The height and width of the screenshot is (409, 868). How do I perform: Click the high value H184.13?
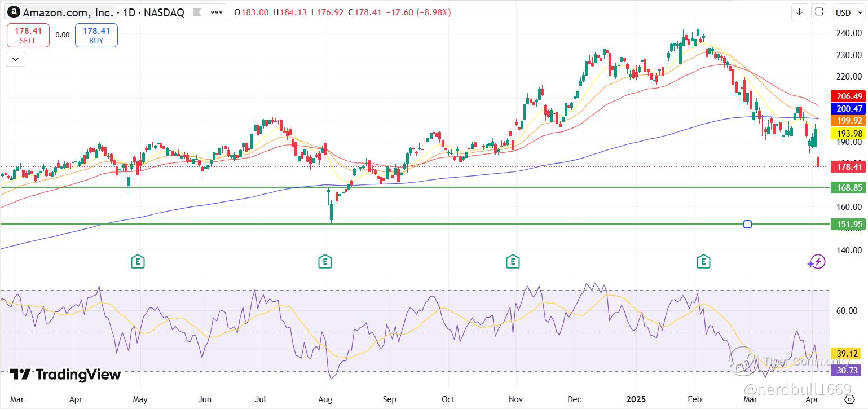pyautogui.click(x=290, y=12)
